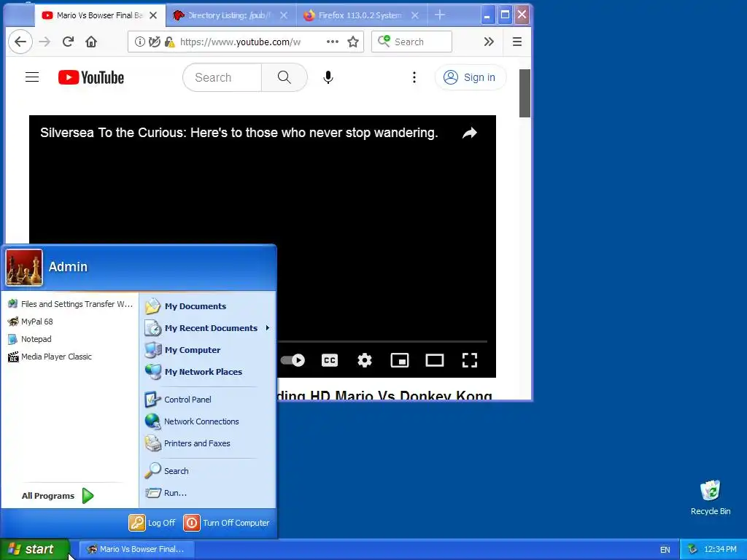Open YouTube settings three-dot menu
This screenshot has height=560, width=747.
(x=414, y=77)
